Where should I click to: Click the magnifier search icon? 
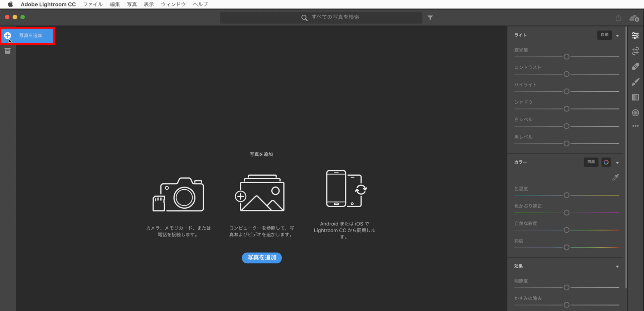pos(304,18)
